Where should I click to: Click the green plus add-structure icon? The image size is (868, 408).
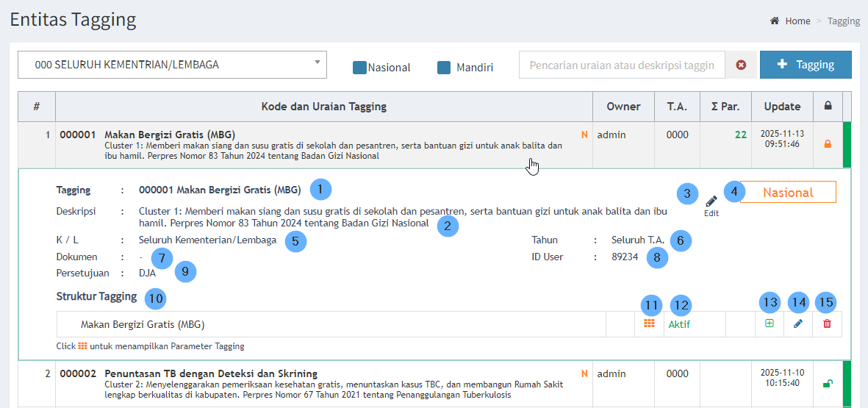[770, 323]
